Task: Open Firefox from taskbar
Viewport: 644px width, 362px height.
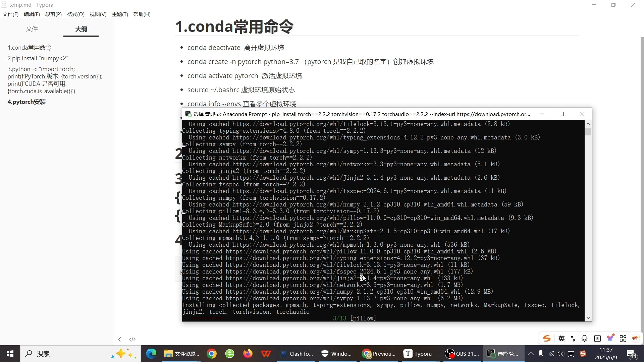Action: (248, 354)
